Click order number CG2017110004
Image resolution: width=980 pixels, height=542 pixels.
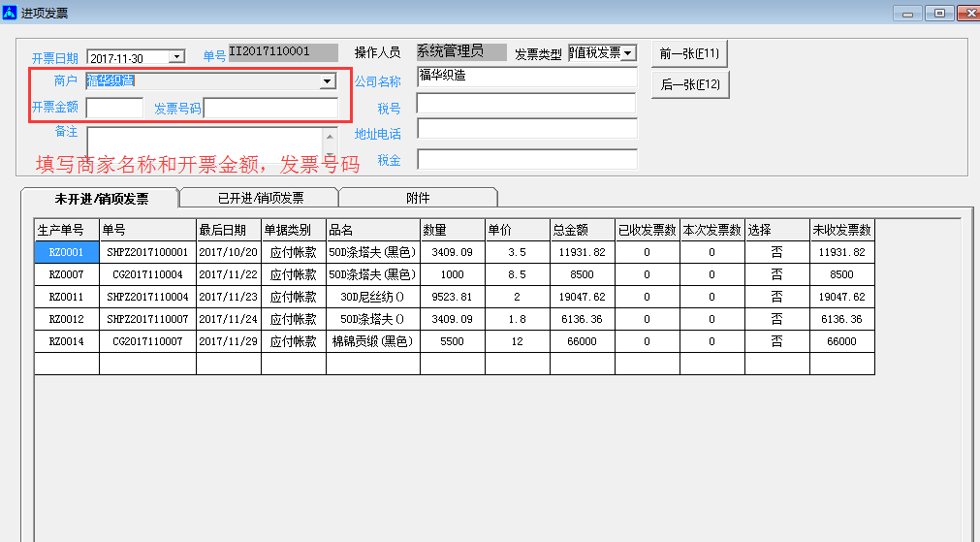(147, 274)
